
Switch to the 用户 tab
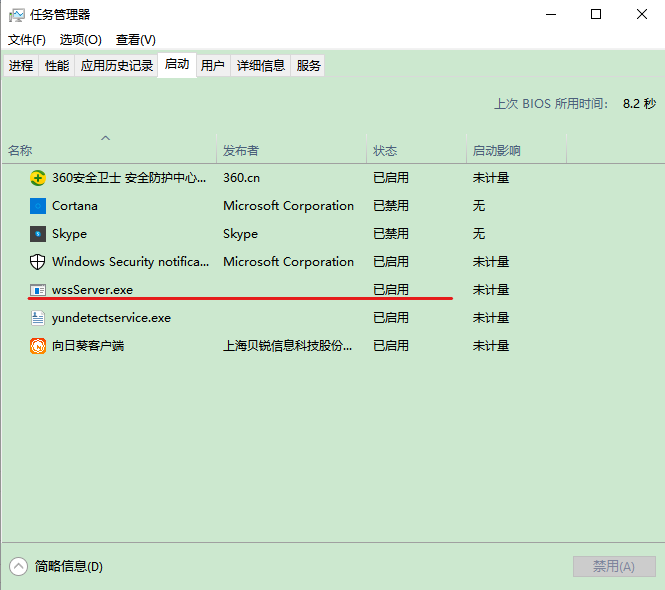213,65
